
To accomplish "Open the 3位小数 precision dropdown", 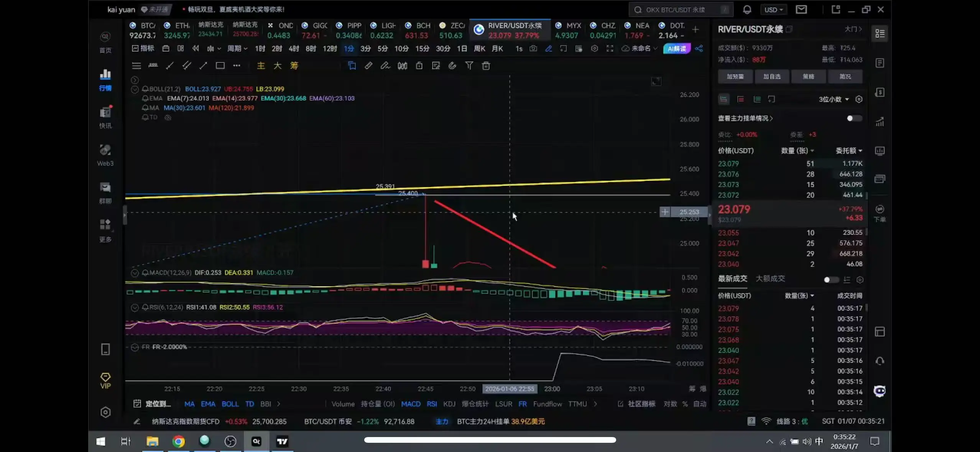I will pyautogui.click(x=834, y=99).
